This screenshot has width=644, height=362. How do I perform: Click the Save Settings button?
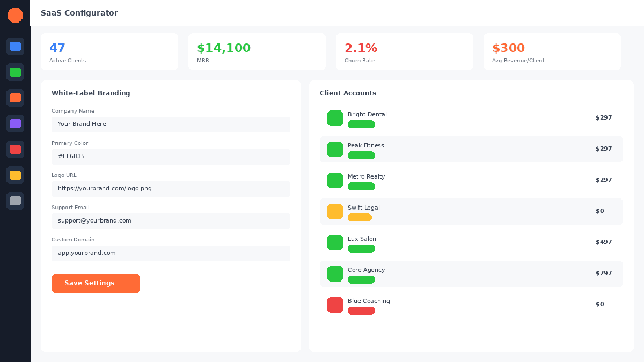pyautogui.click(x=96, y=283)
